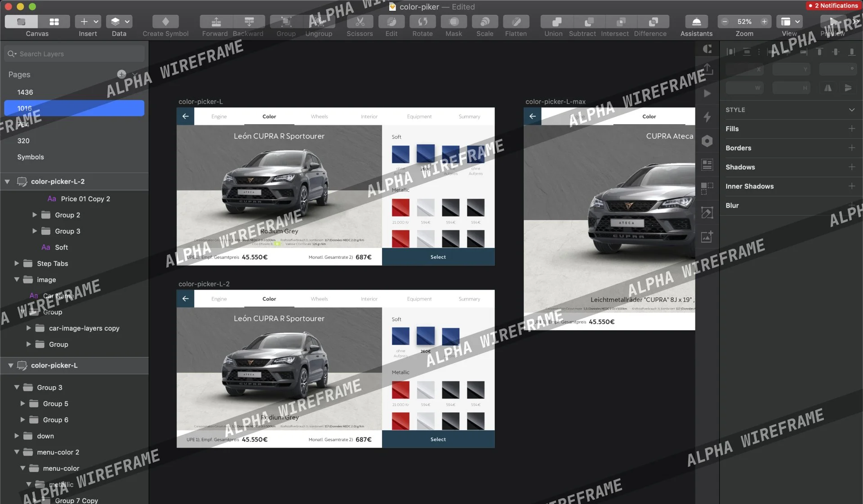The width and height of the screenshot is (863, 504).
Task: Switch to grid canvas view toggle
Action: tap(54, 22)
